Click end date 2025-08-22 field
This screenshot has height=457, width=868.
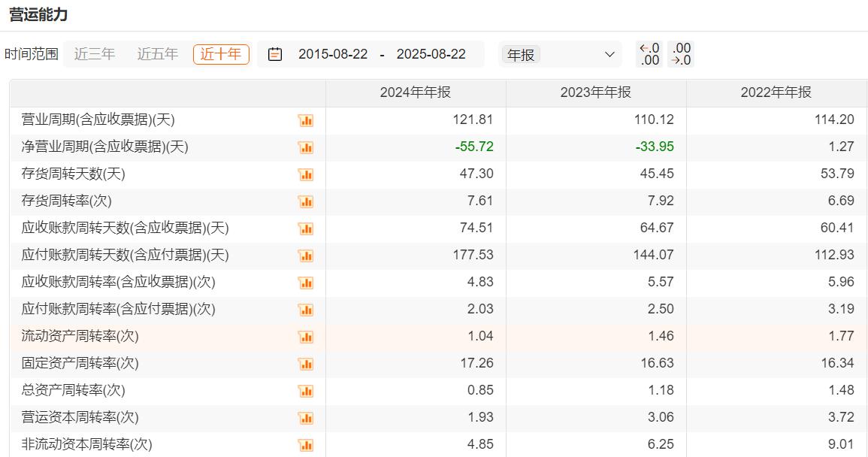(431, 54)
